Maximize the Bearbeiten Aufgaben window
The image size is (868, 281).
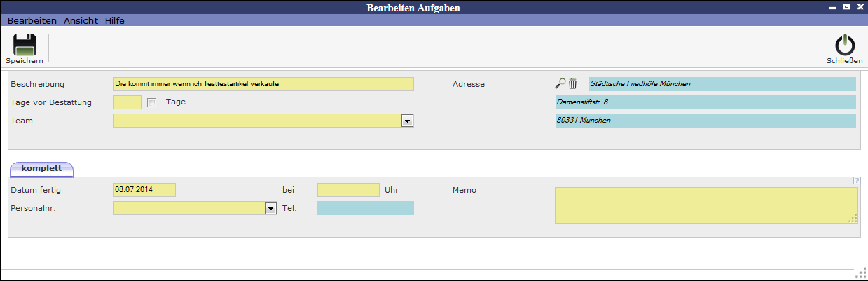[x=846, y=6]
